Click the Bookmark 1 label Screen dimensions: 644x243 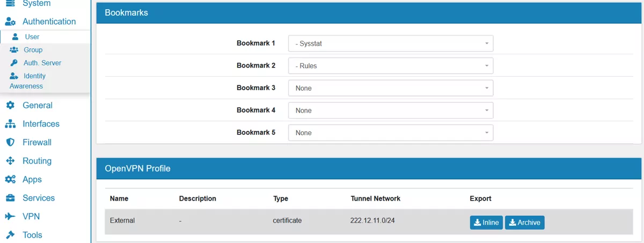[x=256, y=43]
